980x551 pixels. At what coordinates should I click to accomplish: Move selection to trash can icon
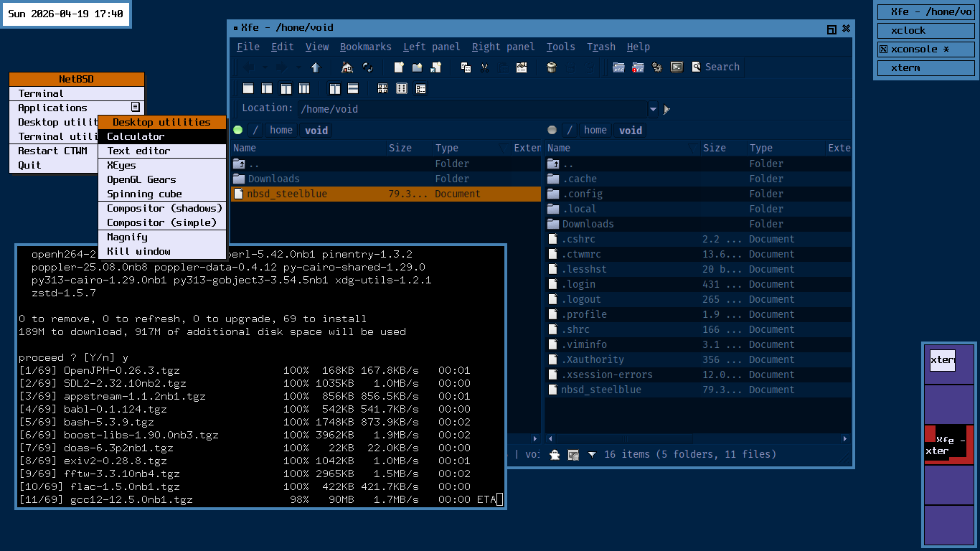[551, 67]
